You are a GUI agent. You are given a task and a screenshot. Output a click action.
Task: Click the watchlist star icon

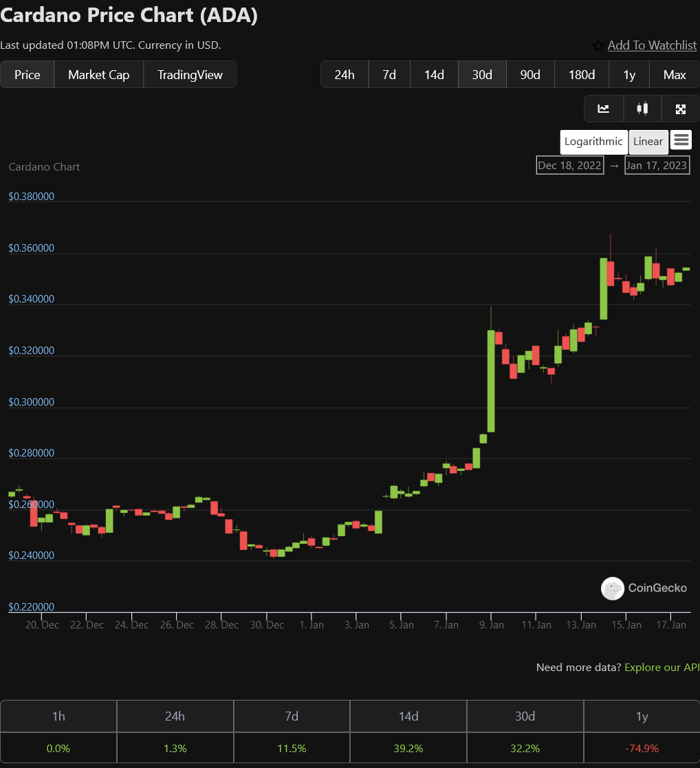[x=598, y=45]
